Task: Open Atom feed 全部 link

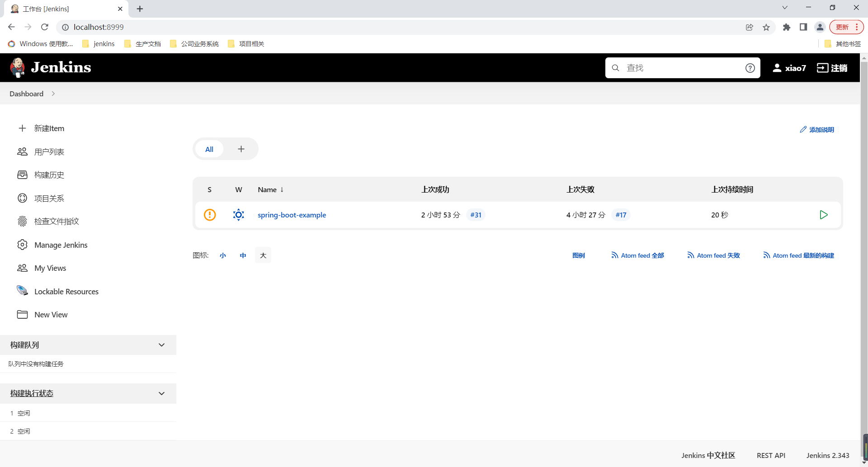Action: [x=637, y=255]
